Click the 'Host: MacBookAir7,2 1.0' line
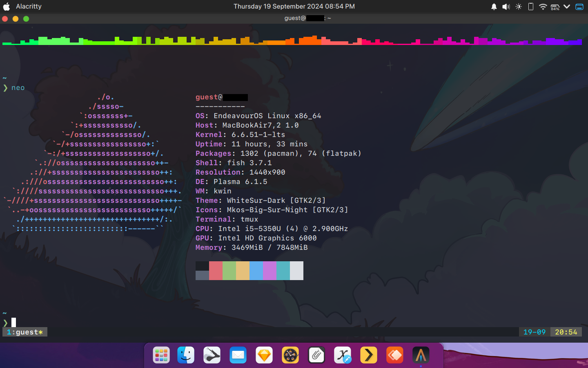Screen dimensions: 588x368 [x=247, y=126]
